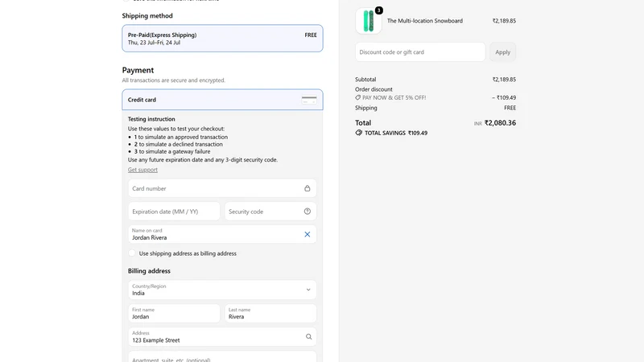Click the Testing instruction heading

[151, 119]
